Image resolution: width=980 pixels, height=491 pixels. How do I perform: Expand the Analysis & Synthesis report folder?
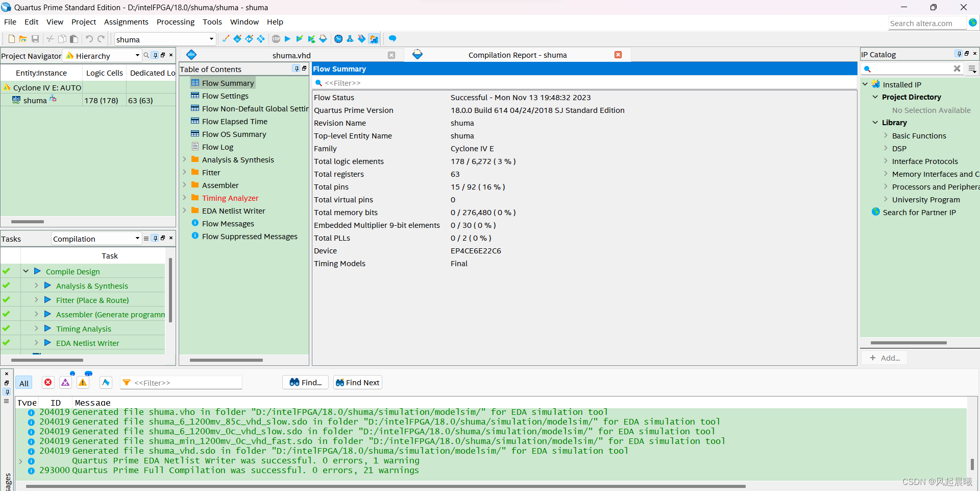click(184, 159)
